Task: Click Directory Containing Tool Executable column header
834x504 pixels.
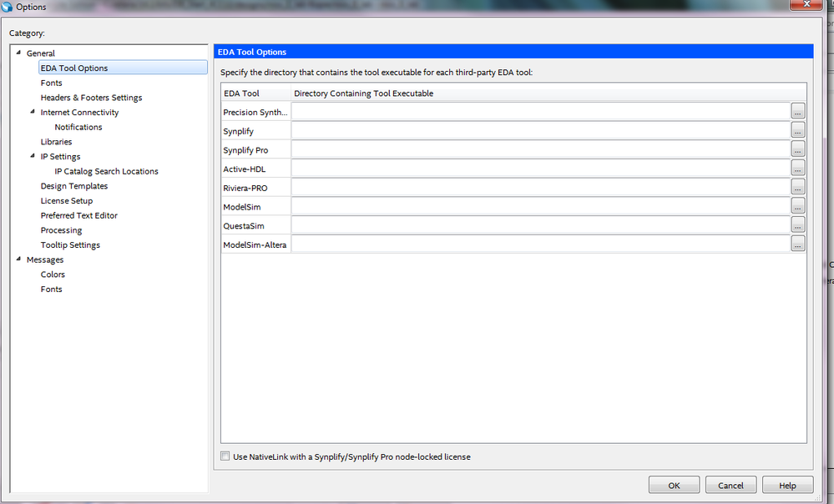Action: point(548,93)
